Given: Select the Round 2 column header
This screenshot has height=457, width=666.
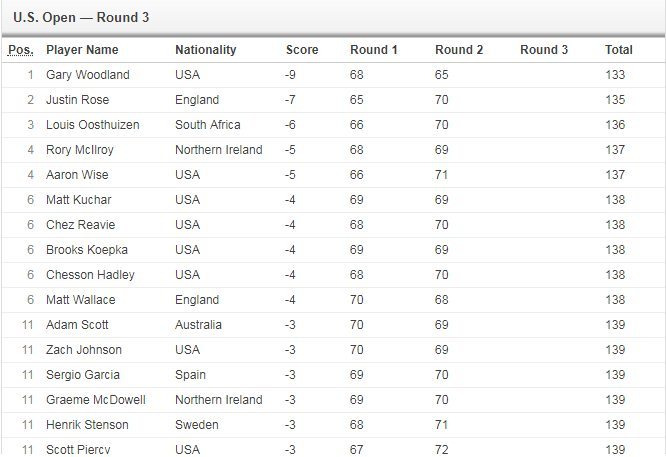Looking at the screenshot, I should 459,50.
